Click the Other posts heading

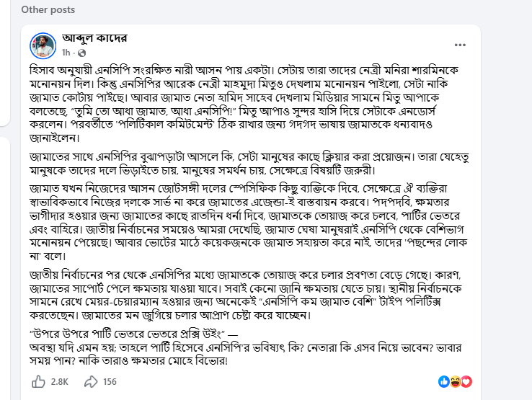click(48, 9)
